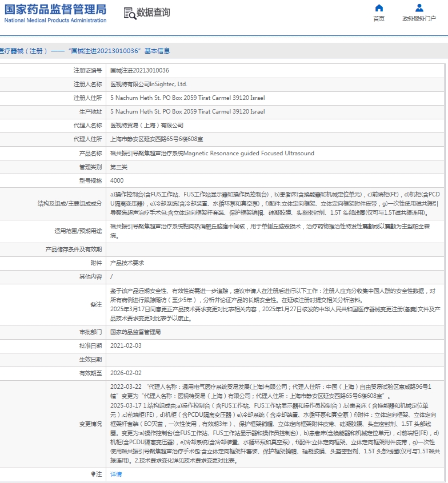
Task: Click the 备注 label
Action: (96, 304)
